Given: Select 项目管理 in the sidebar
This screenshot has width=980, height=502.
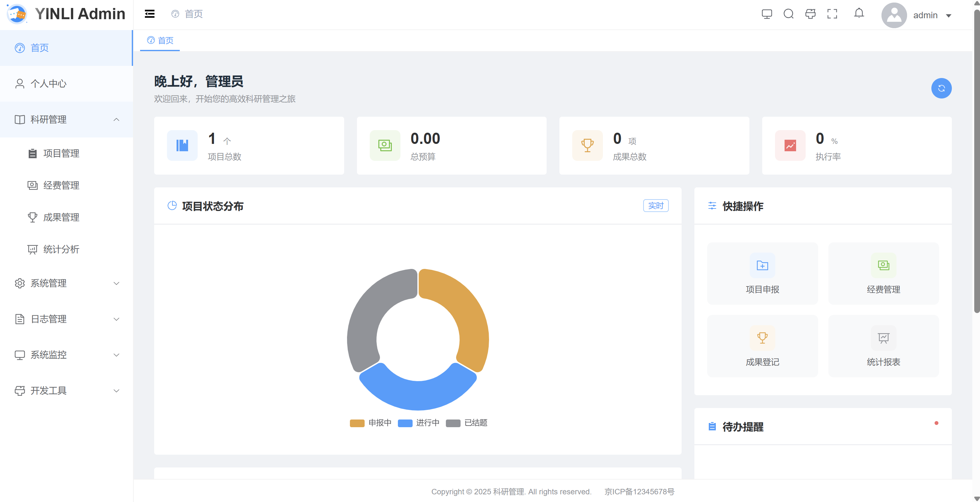Looking at the screenshot, I should coord(61,153).
